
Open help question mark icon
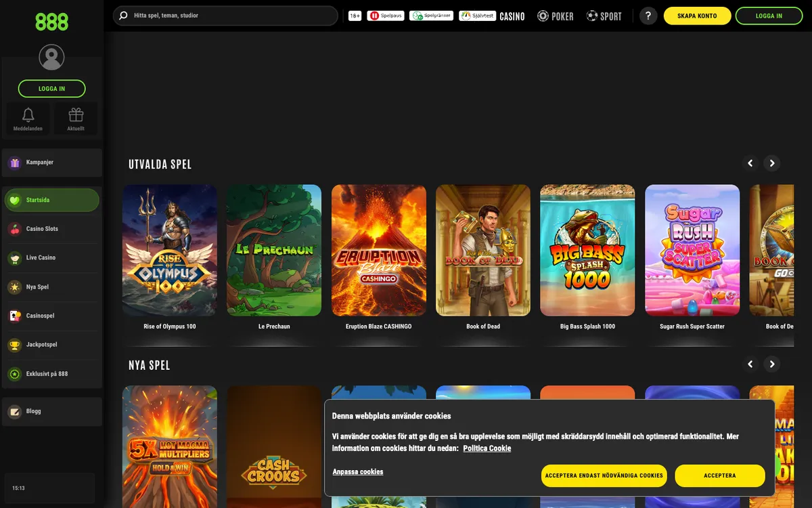pos(648,16)
